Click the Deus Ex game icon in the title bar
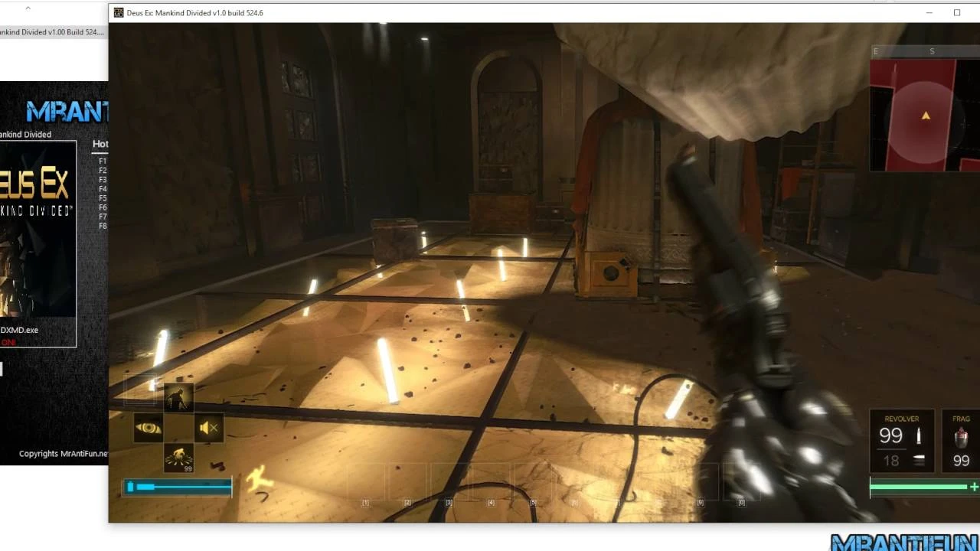Screen dimensions: 980x551 tap(118, 13)
